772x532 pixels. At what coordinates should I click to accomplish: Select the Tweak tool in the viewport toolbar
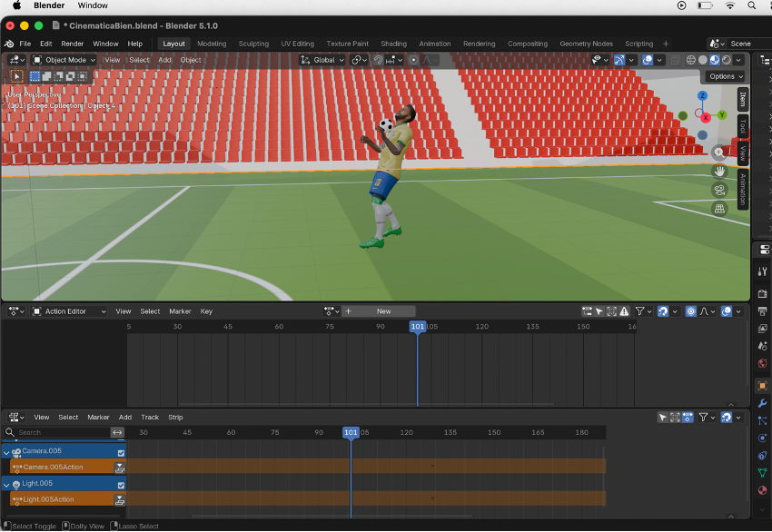coord(16,76)
